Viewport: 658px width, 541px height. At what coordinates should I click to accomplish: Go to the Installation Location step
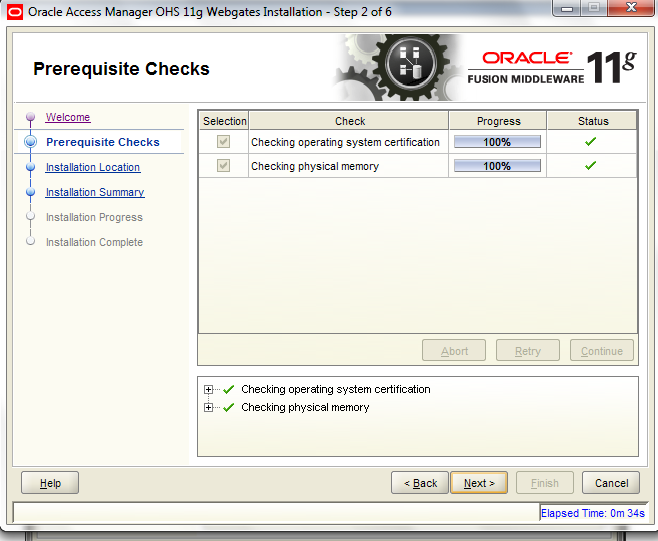click(x=93, y=167)
